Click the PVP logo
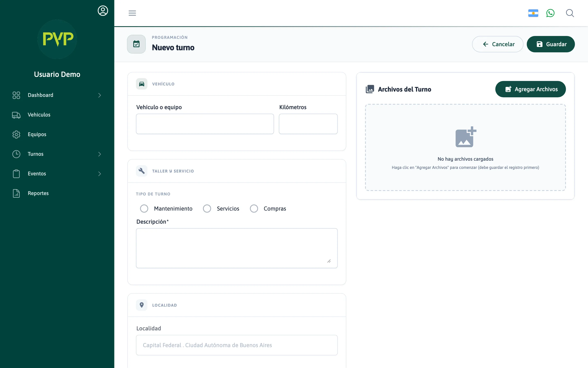Screen dimensions: 588x368 (57, 39)
